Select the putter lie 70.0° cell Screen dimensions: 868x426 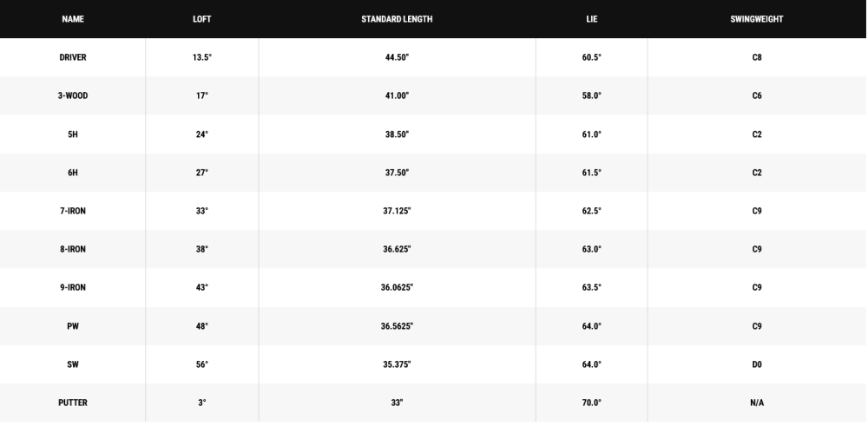[x=592, y=403]
